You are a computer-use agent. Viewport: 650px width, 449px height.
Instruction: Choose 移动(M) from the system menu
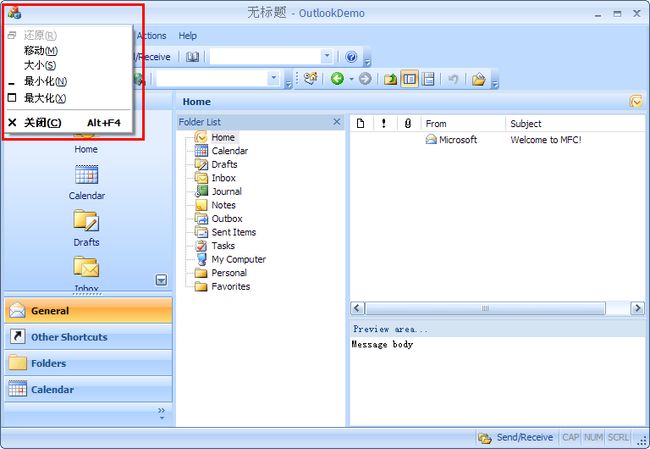tap(68, 51)
